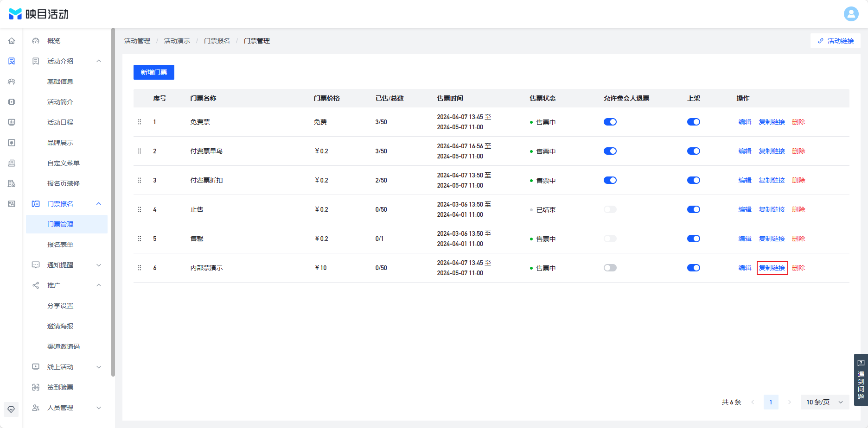
Task: Click the 线上活动 screen icon
Action: pyautogui.click(x=36, y=367)
